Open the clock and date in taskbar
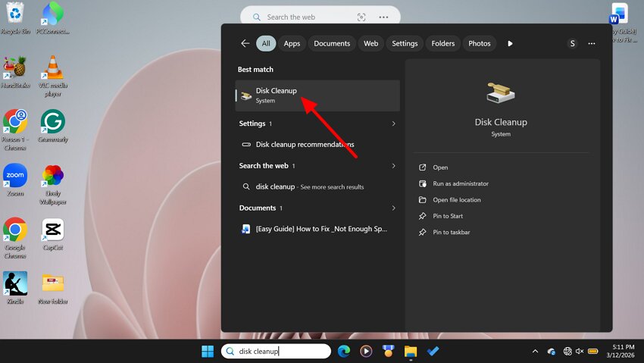This screenshot has height=363, width=644. tap(621, 351)
